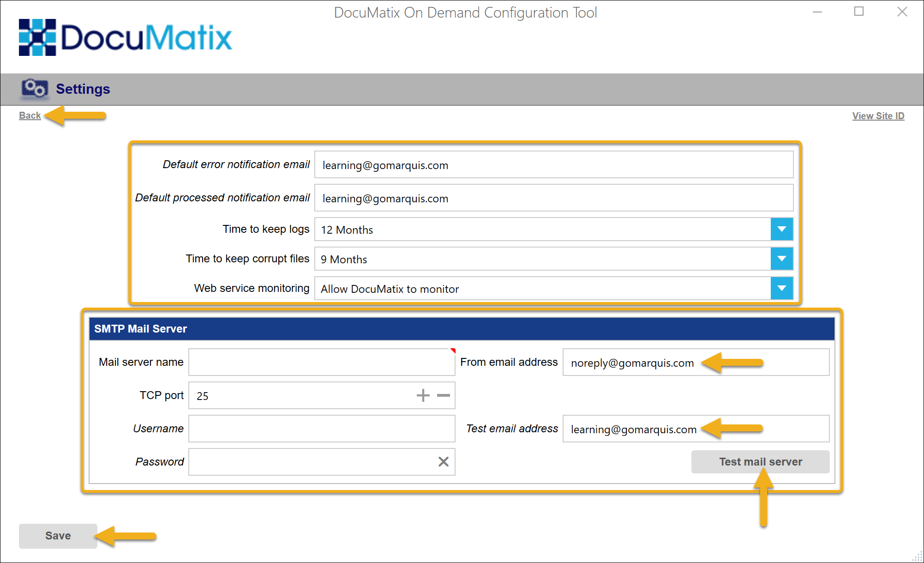Viewport: 924px width, 563px height.
Task: Expand the Web service monitoring dropdown arrow
Action: coord(781,288)
